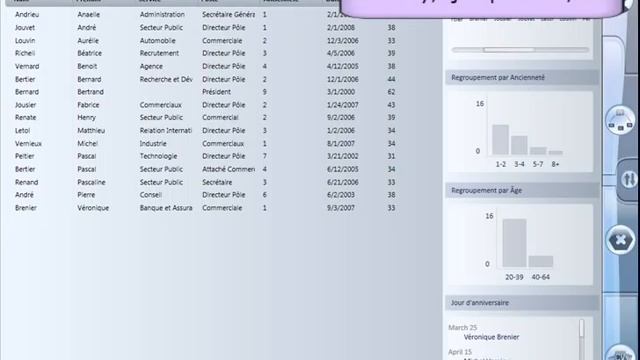640x360 pixels.
Task: Click the 1-2 seniority bar in Ancienneté chart
Action: click(500, 140)
